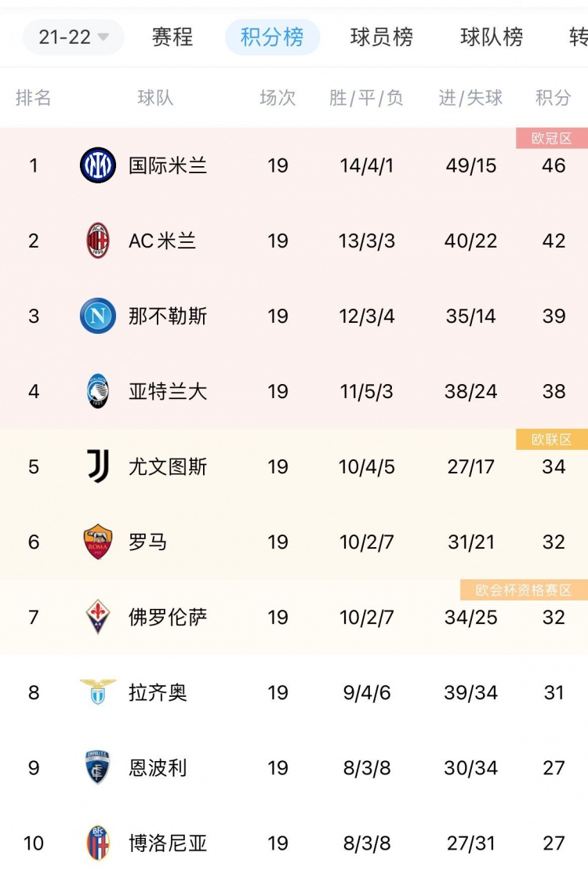Click the Empoli blue shield badge

(x=98, y=767)
